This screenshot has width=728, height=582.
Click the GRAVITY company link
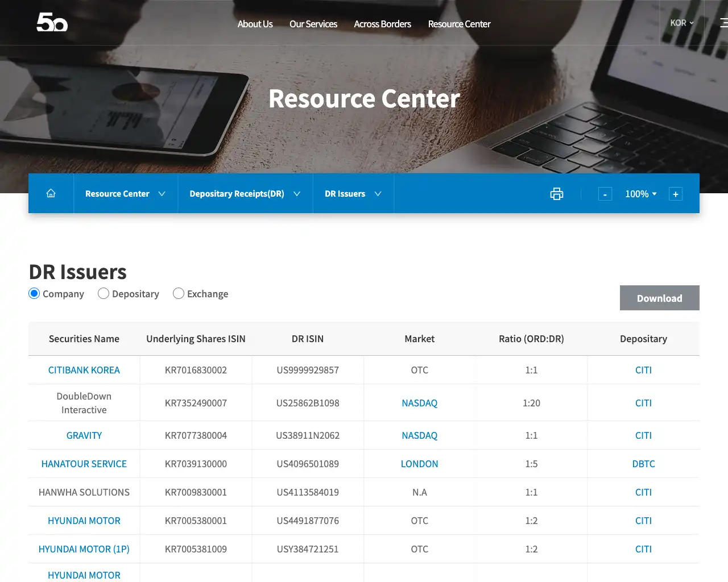pyautogui.click(x=84, y=435)
